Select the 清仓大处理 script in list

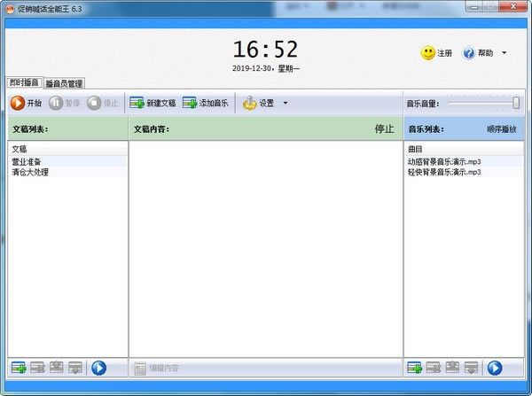30,172
